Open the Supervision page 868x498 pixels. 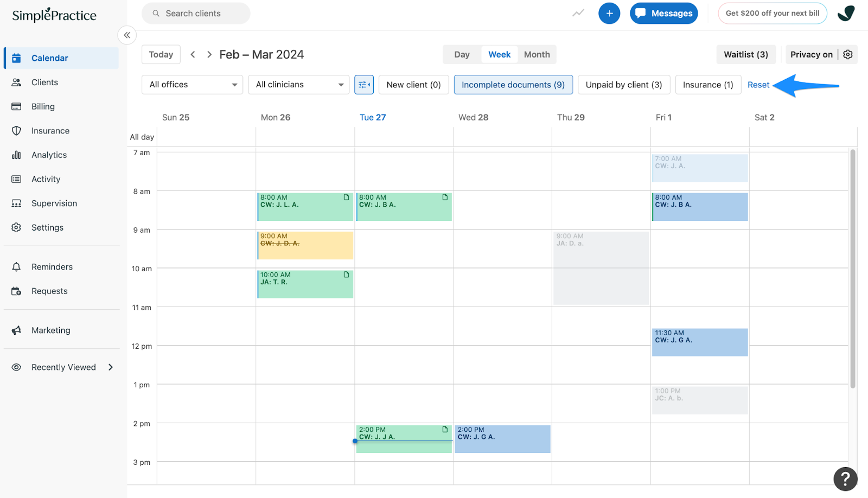tap(54, 203)
